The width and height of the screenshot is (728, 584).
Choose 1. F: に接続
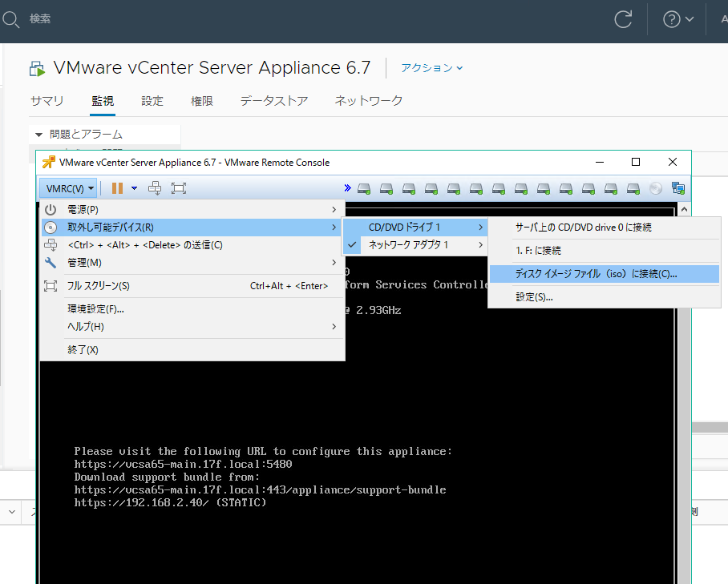pos(605,251)
